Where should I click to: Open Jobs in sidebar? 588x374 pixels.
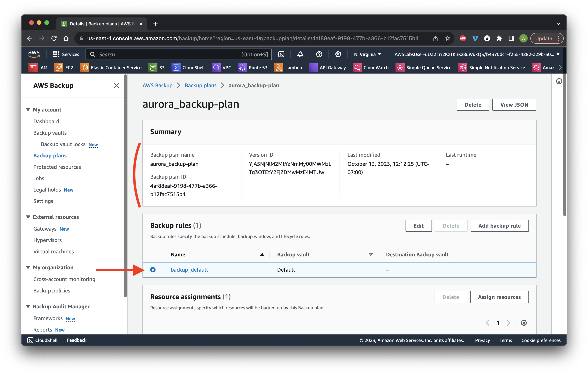[x=39, y=178]
